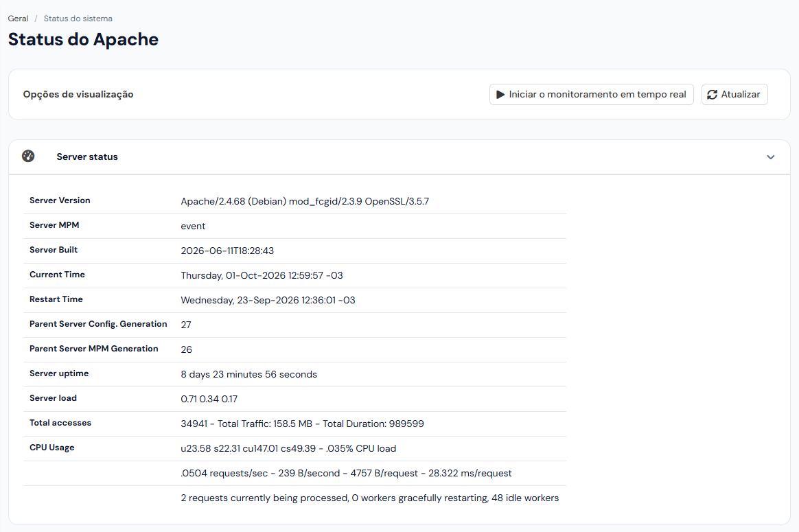Click the refresh arrows icon beside Atualizar
The image size is (799, 532).
[712, 94]
